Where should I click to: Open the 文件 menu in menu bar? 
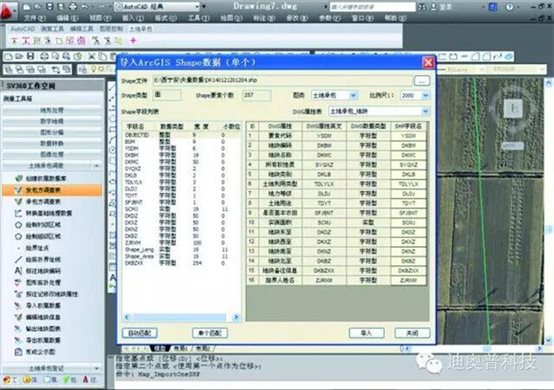click(x=35, y=18)
